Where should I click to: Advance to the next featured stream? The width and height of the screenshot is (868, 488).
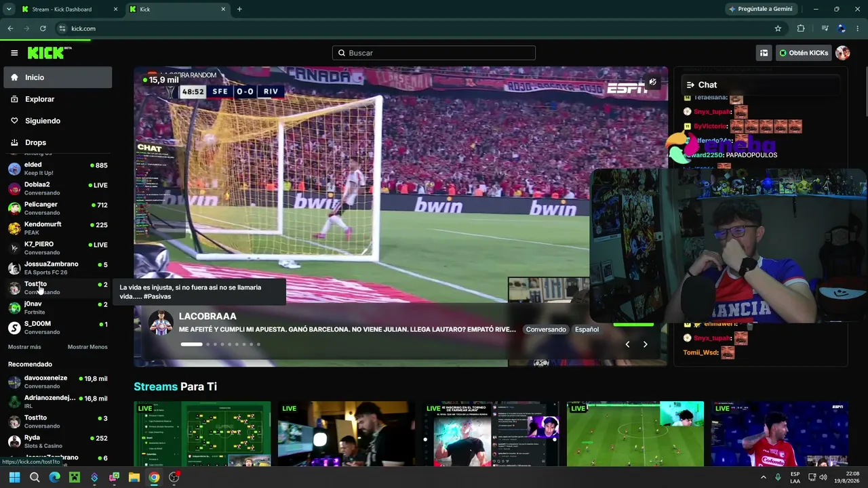(645, 344)
